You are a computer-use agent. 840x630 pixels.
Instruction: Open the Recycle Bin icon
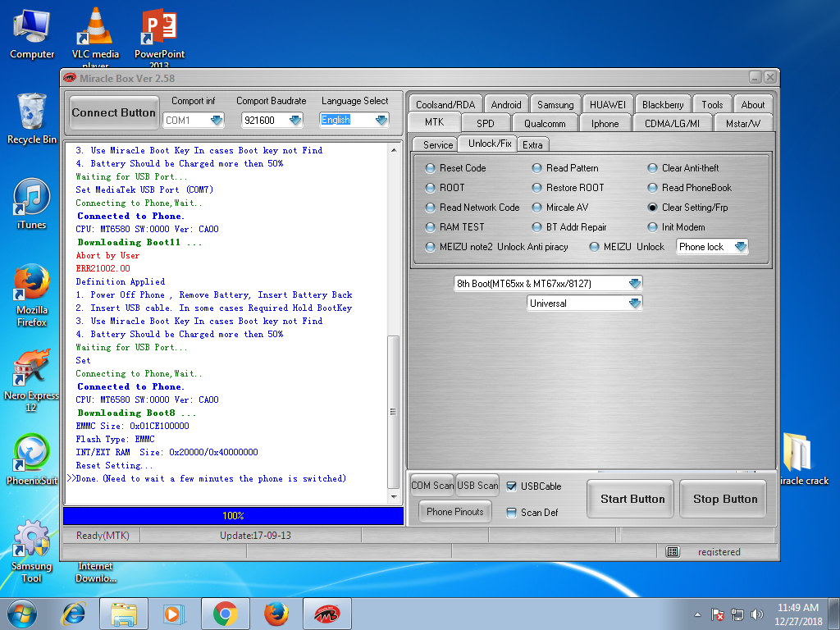pyautogui.click(x=32, y=118)
